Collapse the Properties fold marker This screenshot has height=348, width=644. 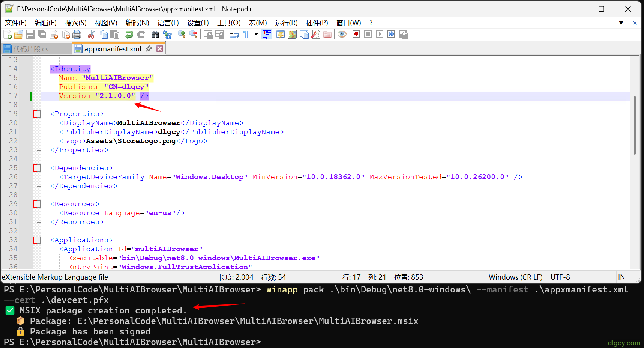click(x=37, y=114)
